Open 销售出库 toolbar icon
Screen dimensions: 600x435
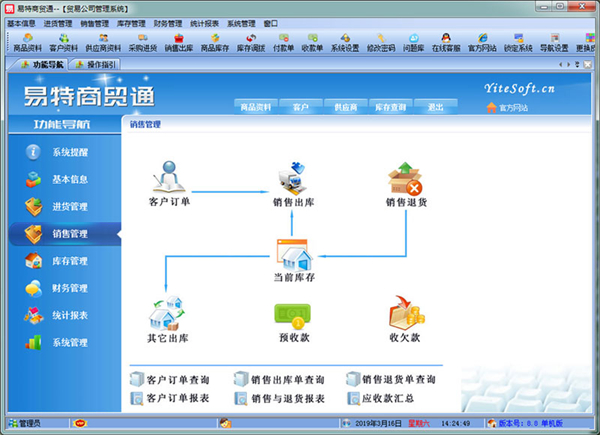click(x=179, y=42)
